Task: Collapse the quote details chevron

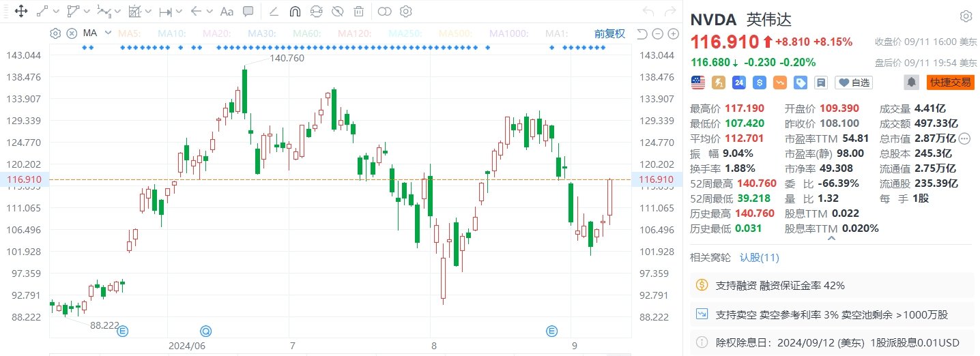Action: point(831,239)
